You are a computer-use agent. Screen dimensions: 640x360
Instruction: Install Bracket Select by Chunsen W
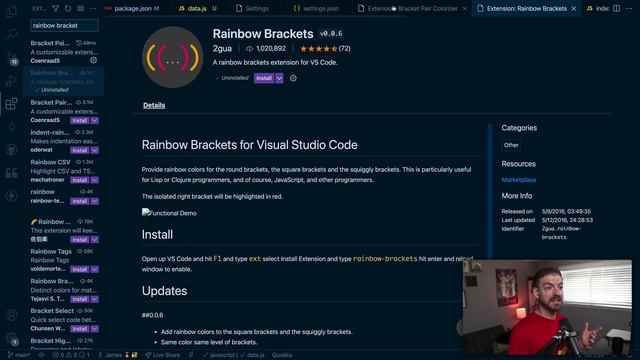[80, 329]
